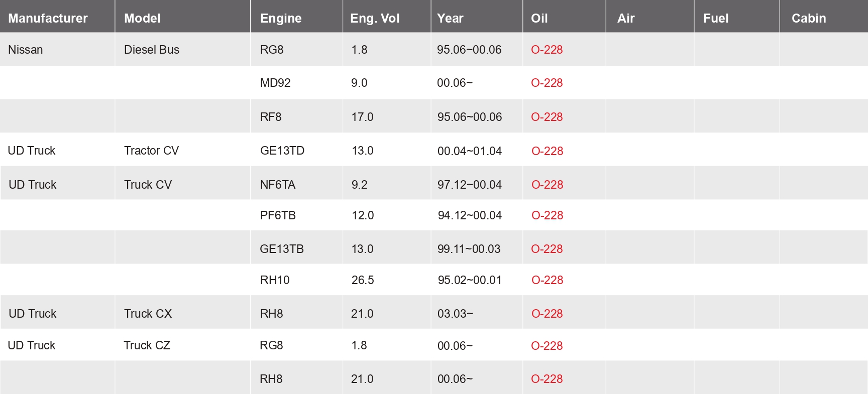868x394 pixels.
Task: Open O-228 link in NF6TA row
Action: click(547, 185)
